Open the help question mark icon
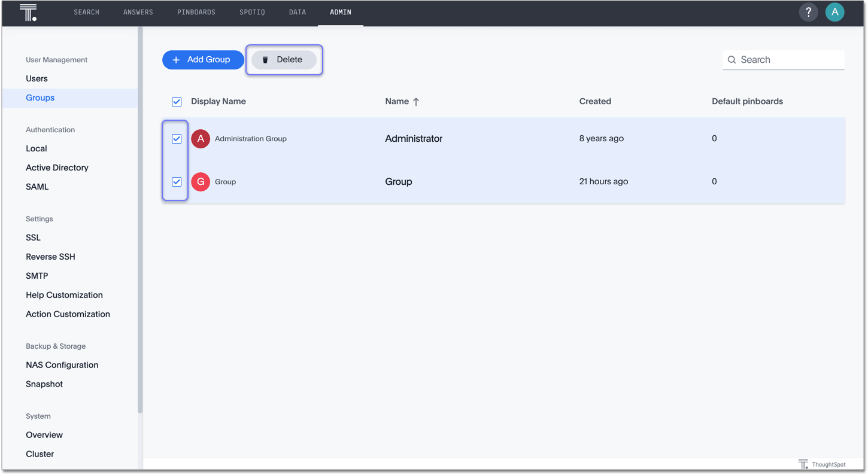 [x=808, y=12]
